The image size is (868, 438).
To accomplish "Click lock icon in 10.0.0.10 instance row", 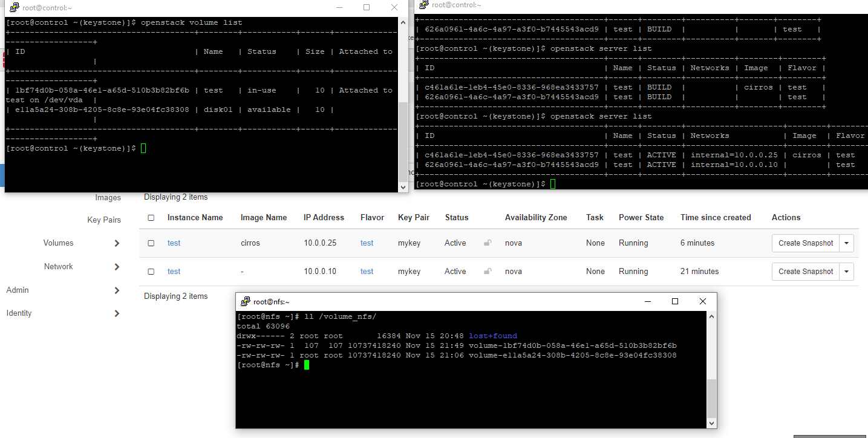I will pyautogui.click(x=488, y=272).
